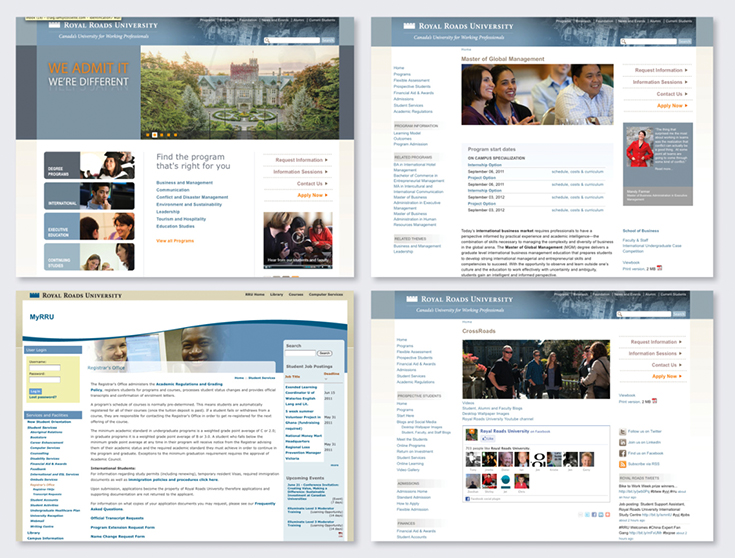This screenshot has height=558, width=735.
Task: Open Degree Programs tile on homepage
Action: click(89, 165)
